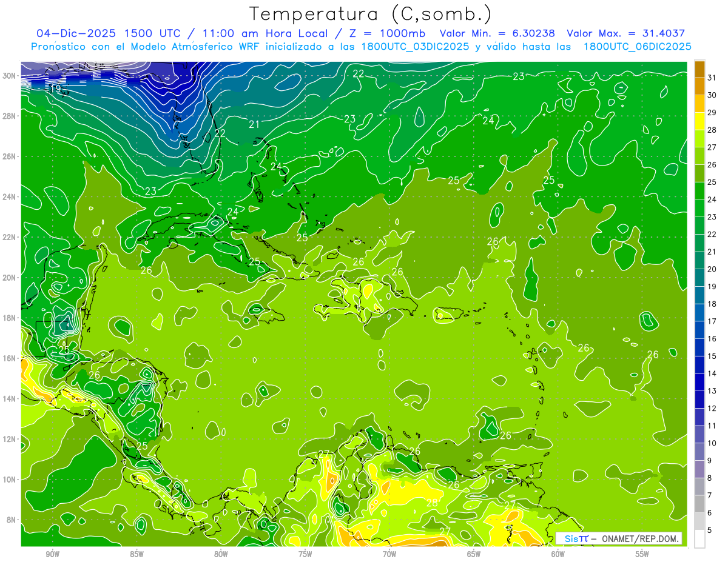Click the '26N' latitude axis label

coord(8,156)
